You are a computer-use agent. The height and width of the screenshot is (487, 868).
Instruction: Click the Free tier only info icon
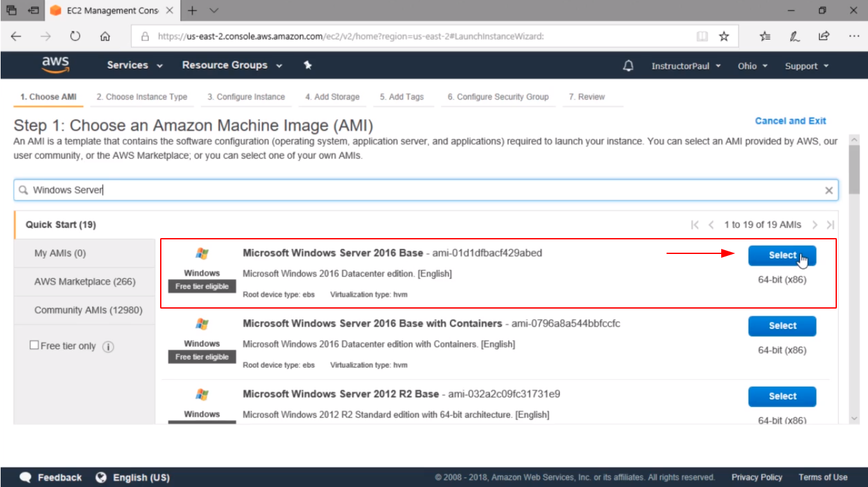pos(108,347)
